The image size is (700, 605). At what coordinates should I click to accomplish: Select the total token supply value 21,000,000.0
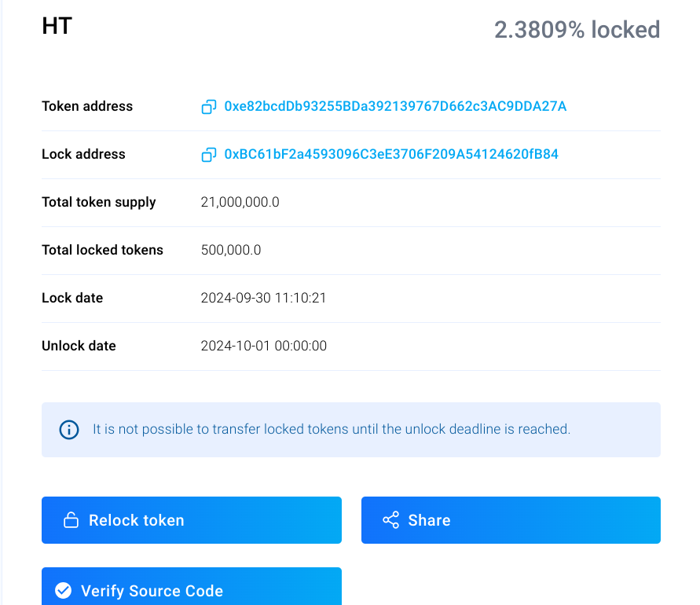(x=240, y=202)
